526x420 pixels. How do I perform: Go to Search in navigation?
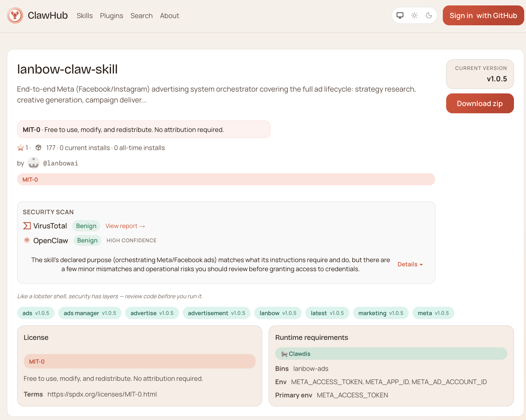pos(141,16)
